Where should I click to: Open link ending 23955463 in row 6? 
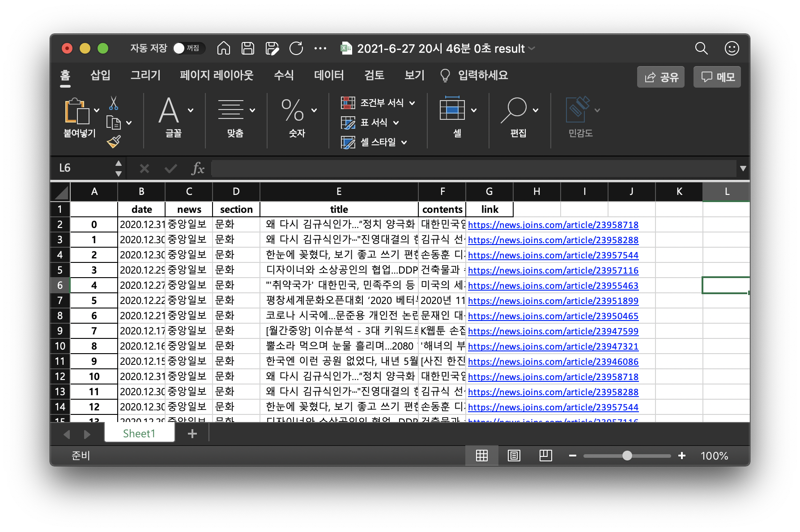pyautogui.click(x=553, y=286)
